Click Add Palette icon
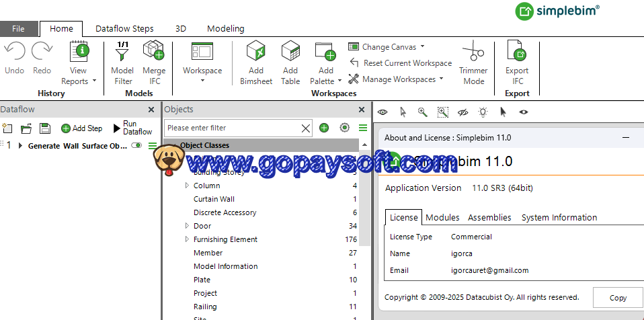The height and width of the screenshot is (320, 644). point(325,51)
